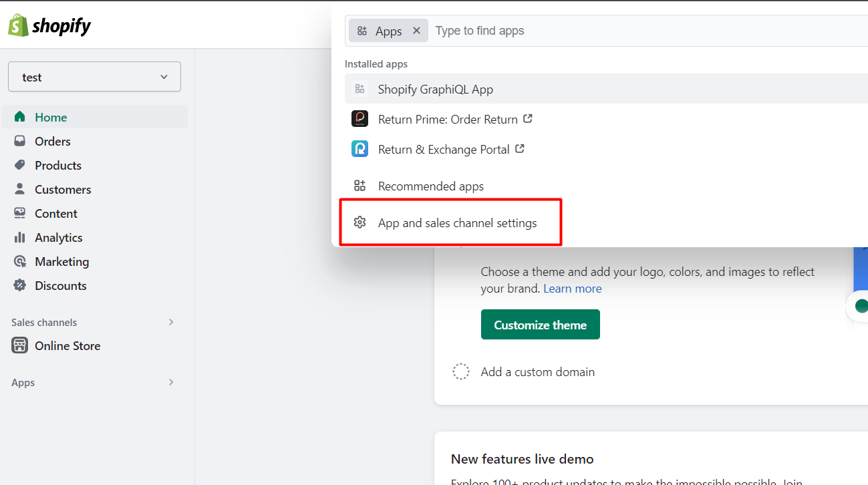
Task: Click the Shopify GraphiQL App icon
Action: (360, 89)
